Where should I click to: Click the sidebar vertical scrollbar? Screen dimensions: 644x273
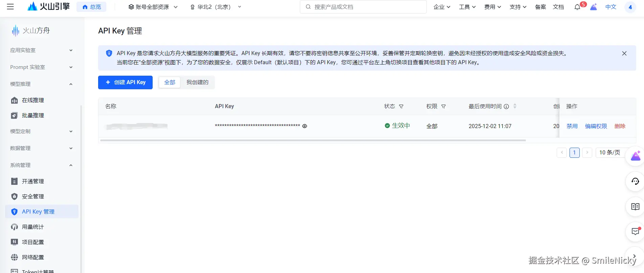click(81, 189)
